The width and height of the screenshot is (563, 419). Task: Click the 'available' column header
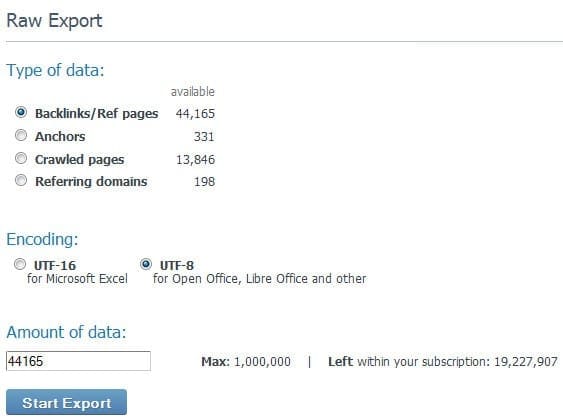(x=193, y=92)
